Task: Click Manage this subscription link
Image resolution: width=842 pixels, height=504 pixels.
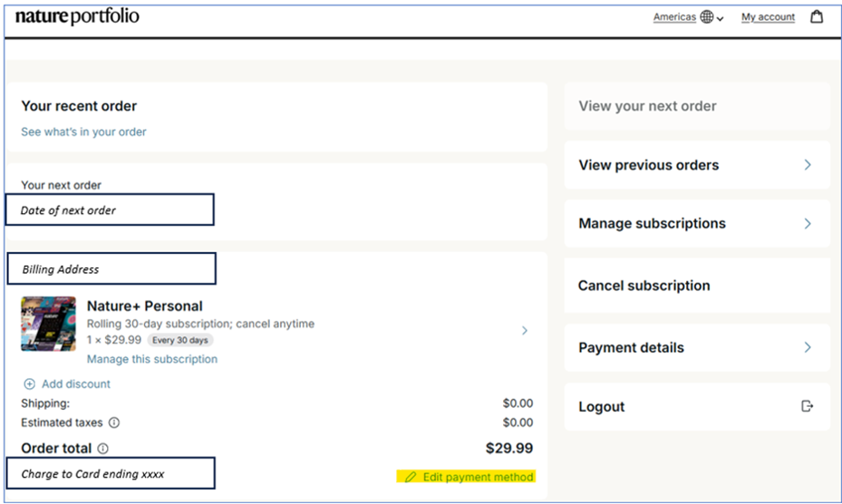Action: tap(152, 359)
